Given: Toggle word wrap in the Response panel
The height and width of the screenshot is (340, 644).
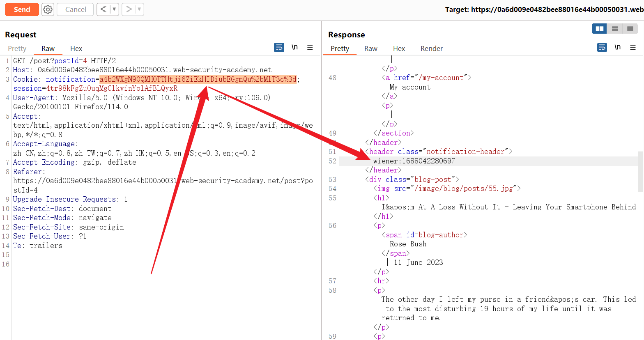Looking at the screenshot, I should tap(602, 48).
